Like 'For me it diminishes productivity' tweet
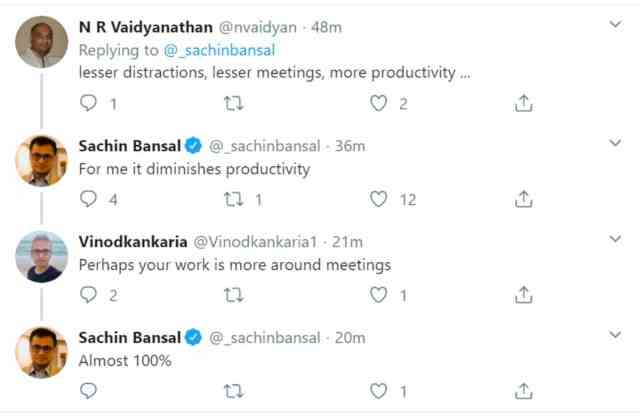The width and height of the screenshot is (640, 419). [x=378, y=199]
